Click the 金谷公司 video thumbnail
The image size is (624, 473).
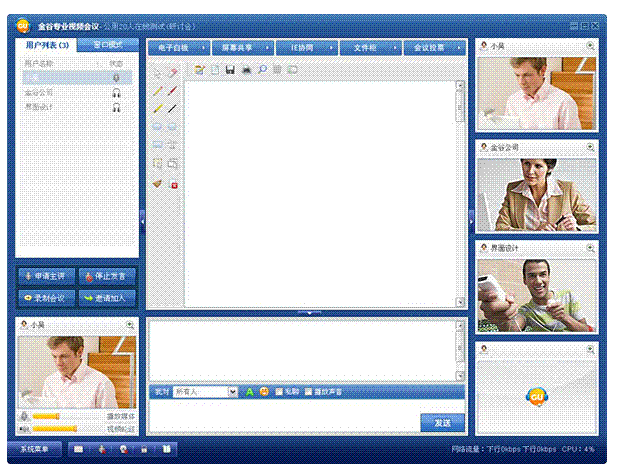click(x=537, y=195)
